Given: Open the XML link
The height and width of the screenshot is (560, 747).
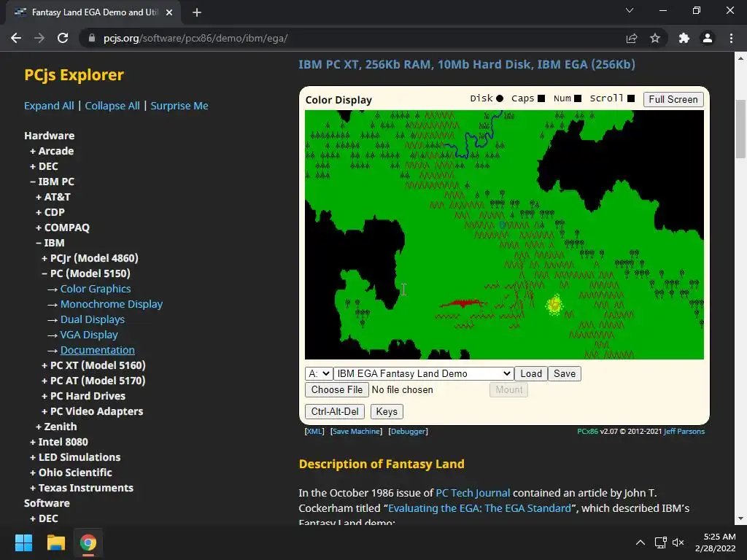Looking at the screenshot, I should click(314, 432).
